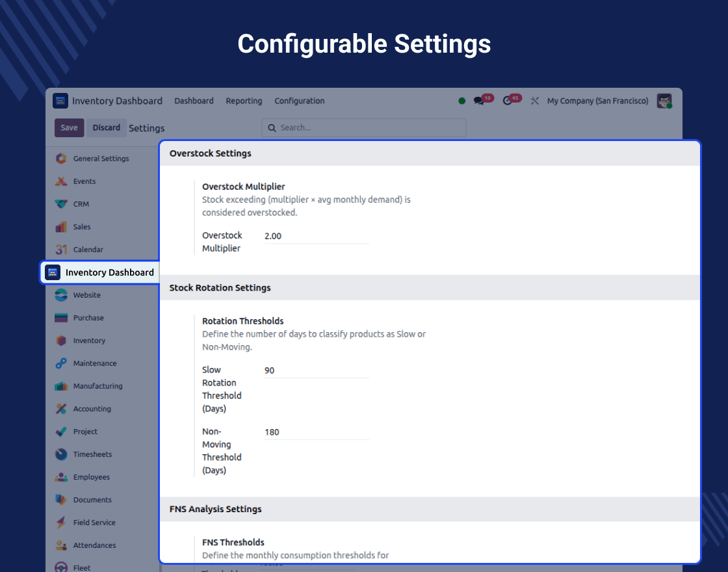The width and height of the screenshot is (728, 572).
Task: Click FNS Analysis Settings section header
Action: [x=215, y=509]
